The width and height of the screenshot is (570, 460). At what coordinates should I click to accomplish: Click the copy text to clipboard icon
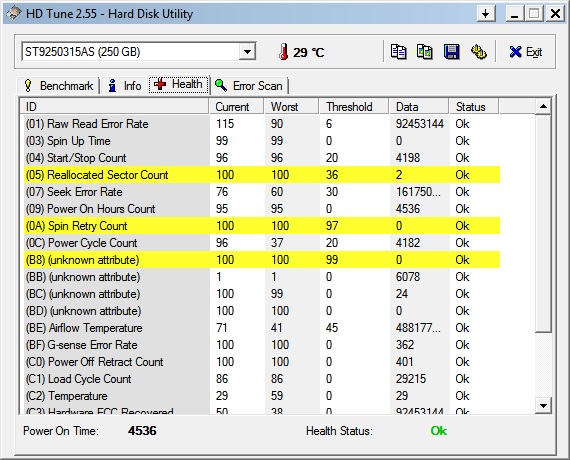[x=398, y=52]
